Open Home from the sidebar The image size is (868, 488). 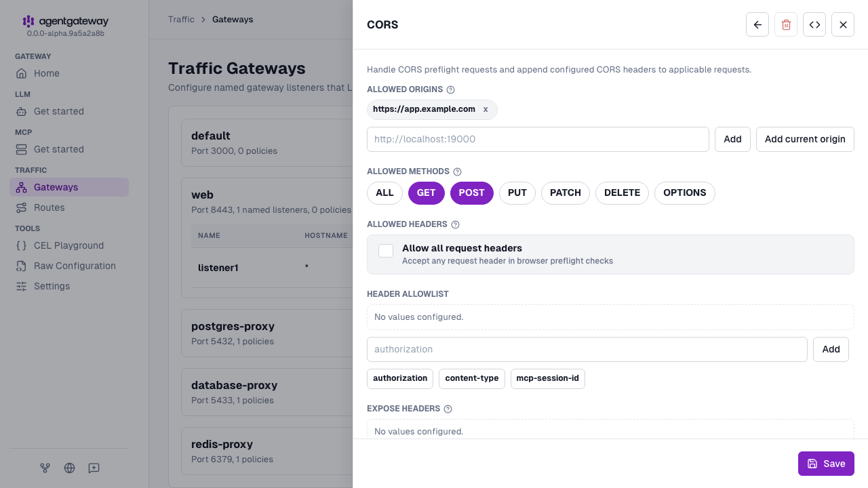69,73
